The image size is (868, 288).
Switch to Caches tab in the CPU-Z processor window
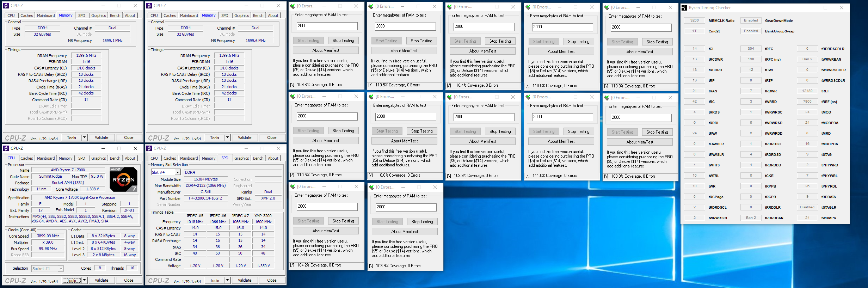(x=27, y=158)
